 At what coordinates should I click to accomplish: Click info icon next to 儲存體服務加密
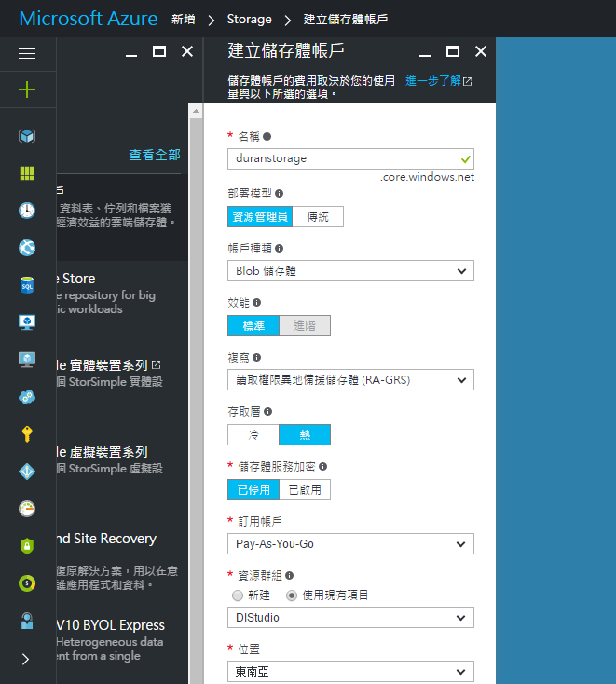[322, 466]
